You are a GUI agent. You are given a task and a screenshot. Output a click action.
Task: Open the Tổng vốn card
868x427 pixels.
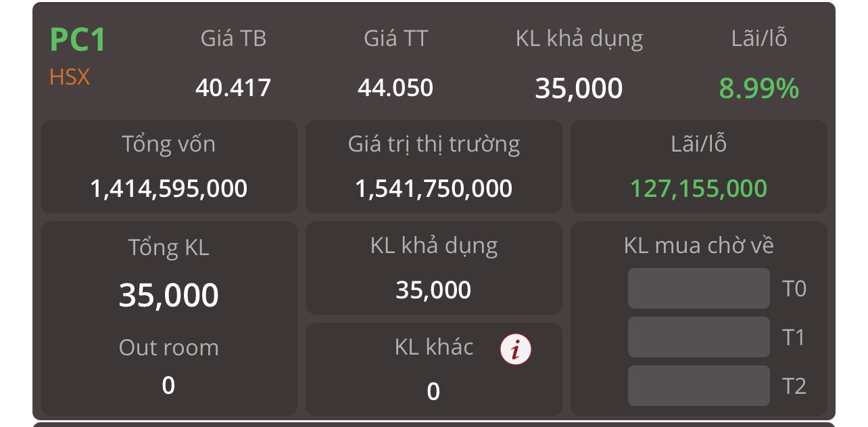(169, 166)
